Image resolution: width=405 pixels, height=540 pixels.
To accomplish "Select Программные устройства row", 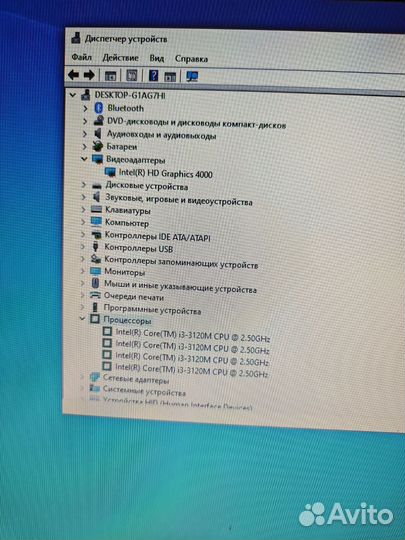I will click(152, 309).
